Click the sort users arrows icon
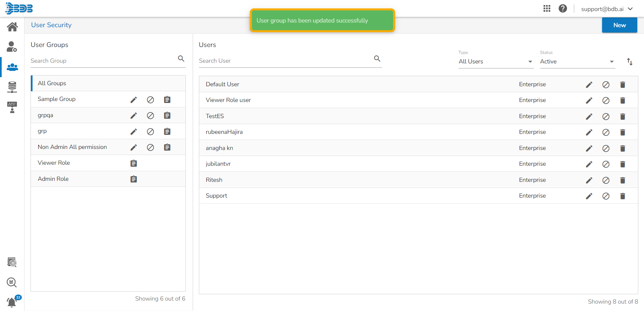Image resolution: width=644 pixels, height=311 pixels. 630,62
